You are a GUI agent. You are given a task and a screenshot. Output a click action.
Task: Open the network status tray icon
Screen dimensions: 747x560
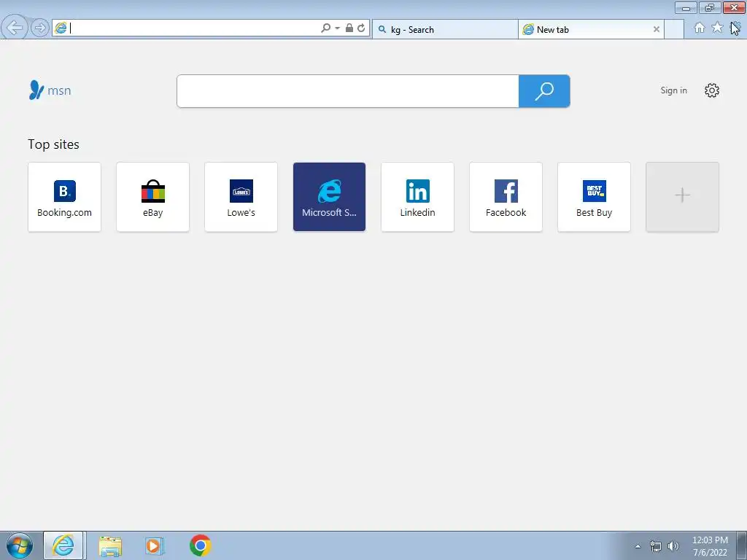(x=656, y=546)
